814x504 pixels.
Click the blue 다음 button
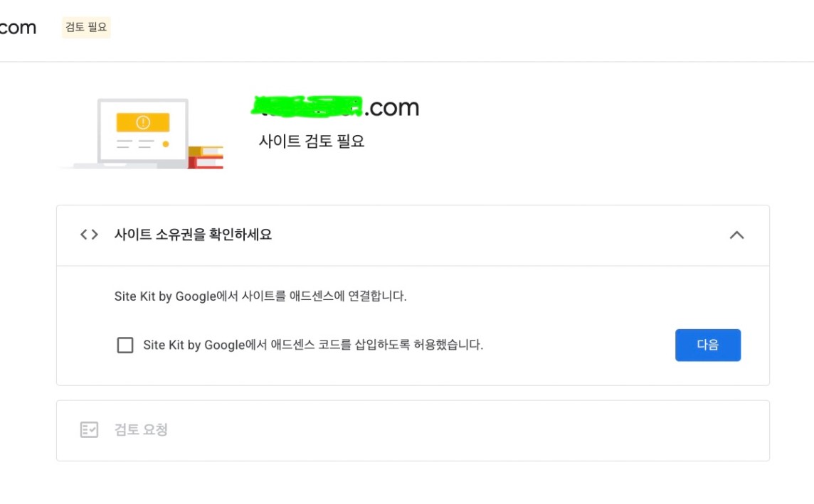coord(707,345)
